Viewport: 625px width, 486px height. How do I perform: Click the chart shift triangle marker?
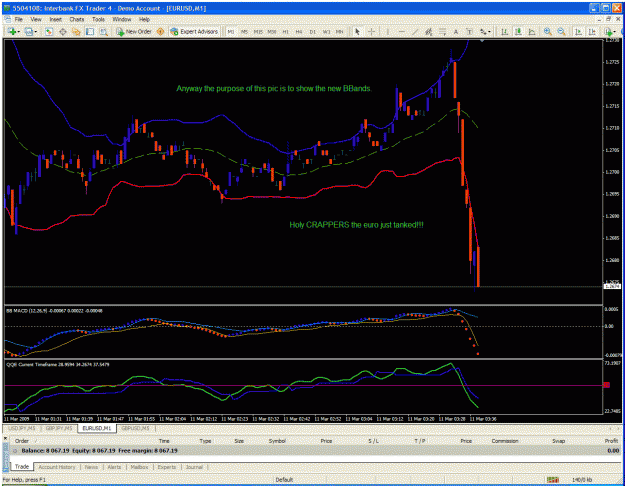point(482,40)
